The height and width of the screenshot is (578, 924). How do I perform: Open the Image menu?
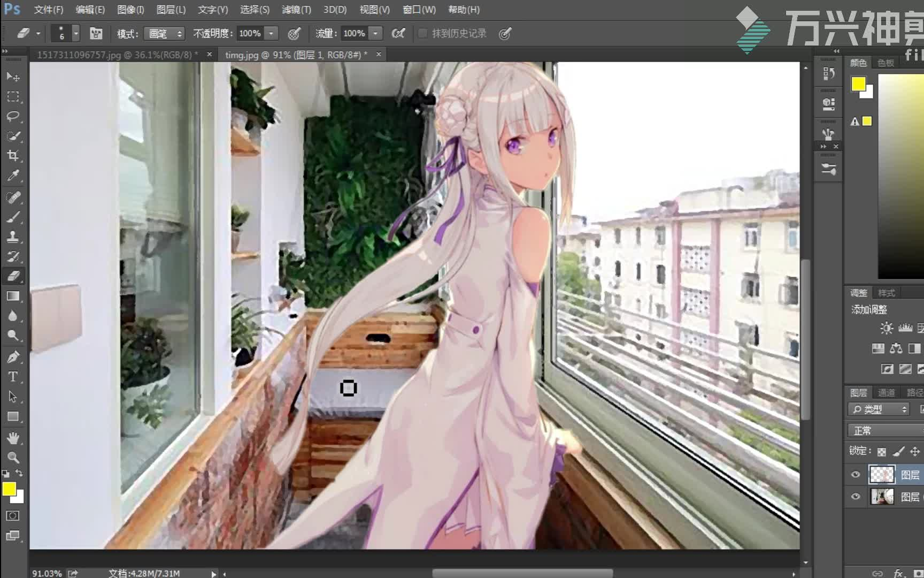[x=130, y=10]
